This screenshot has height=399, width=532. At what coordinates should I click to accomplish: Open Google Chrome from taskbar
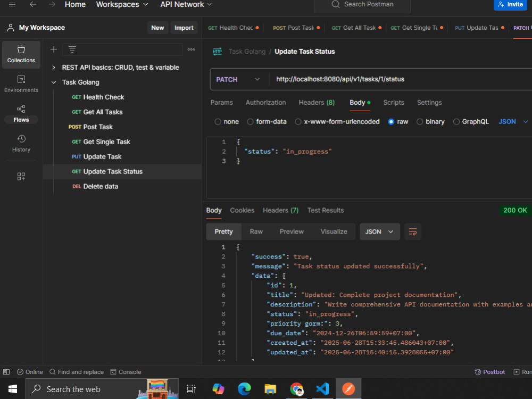[x=296, y=389]
